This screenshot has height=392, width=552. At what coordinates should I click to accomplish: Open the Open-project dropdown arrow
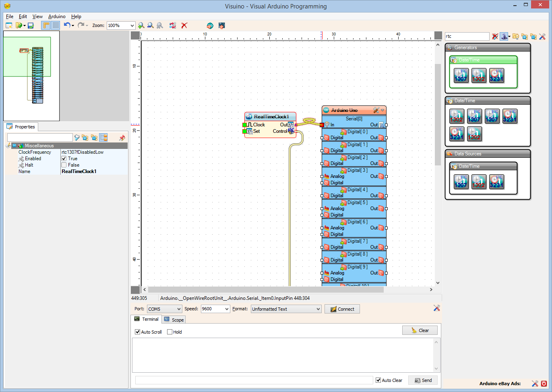pos(25,25)
